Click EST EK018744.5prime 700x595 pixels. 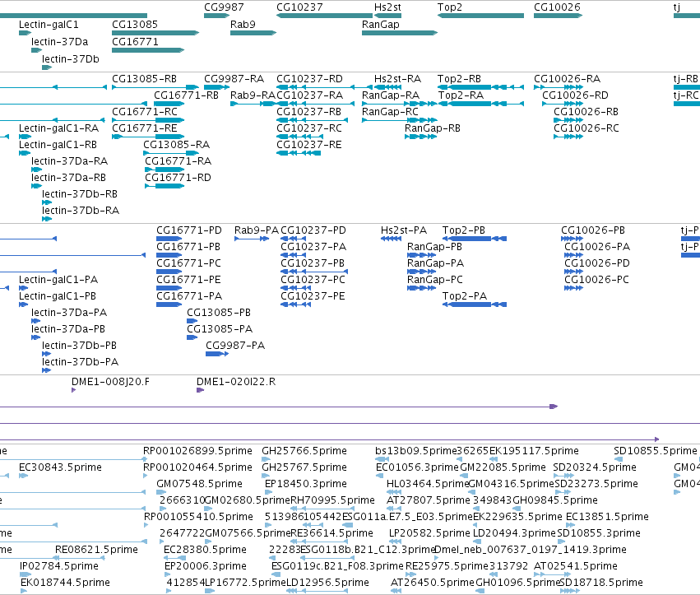coord(65,583)
